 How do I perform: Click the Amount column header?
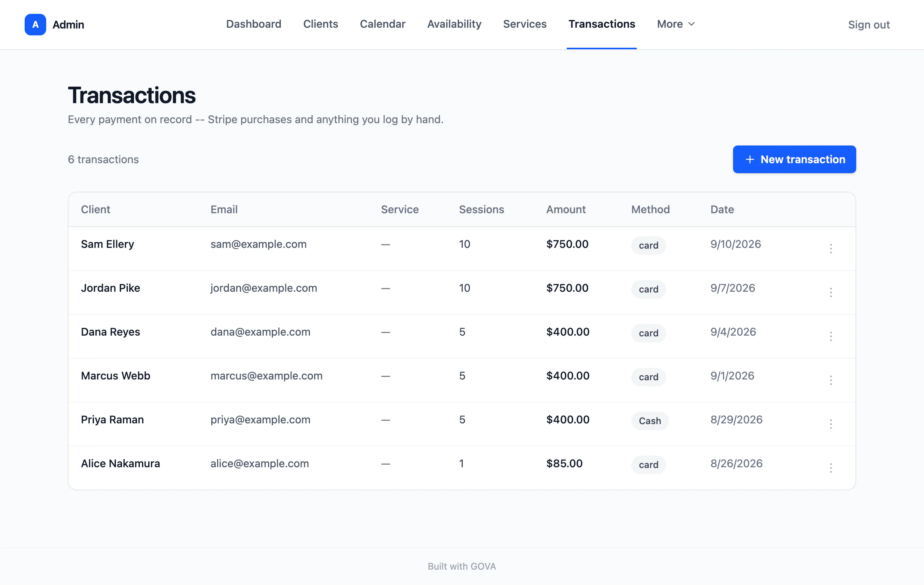coord(566,209)
